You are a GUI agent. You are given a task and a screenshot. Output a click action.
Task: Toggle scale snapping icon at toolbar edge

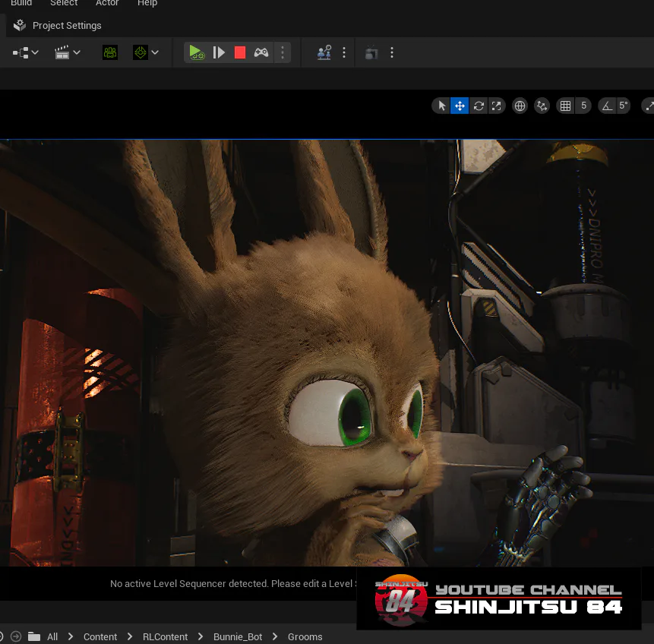pyautogui.click(x=648, y=106)
